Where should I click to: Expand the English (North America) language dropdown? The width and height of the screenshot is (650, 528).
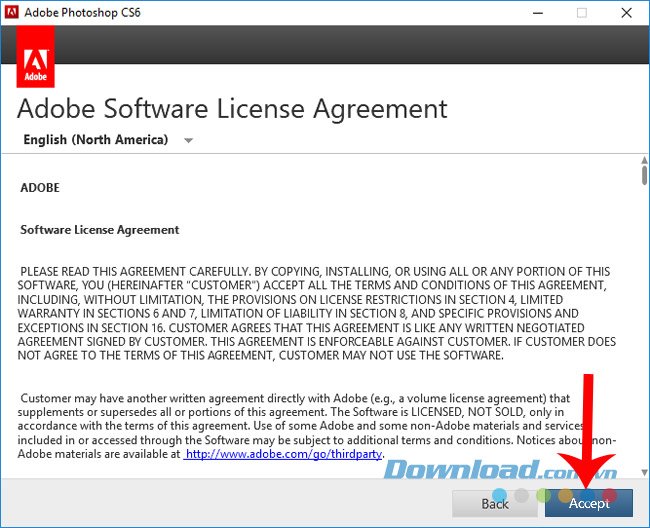click(x=108, y=140)
